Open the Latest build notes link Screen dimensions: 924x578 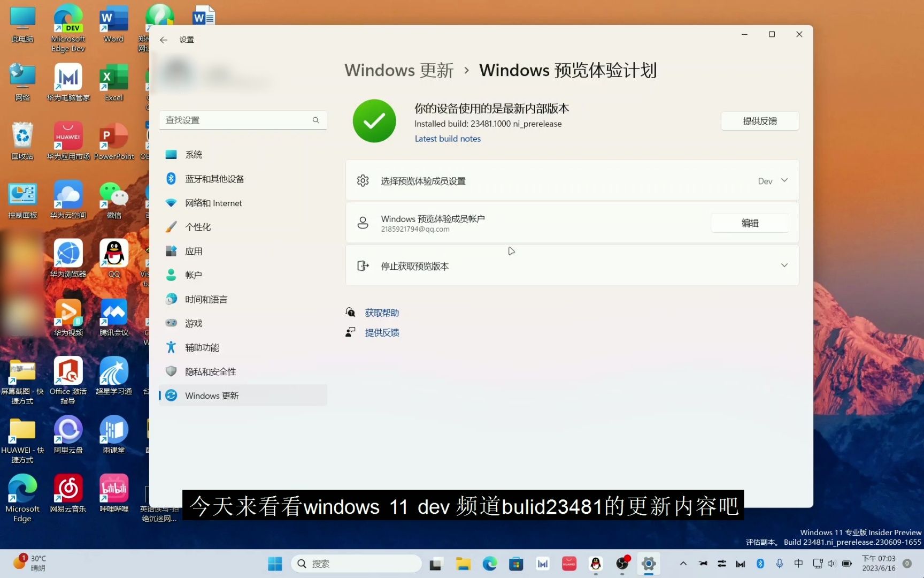(448, 139)
